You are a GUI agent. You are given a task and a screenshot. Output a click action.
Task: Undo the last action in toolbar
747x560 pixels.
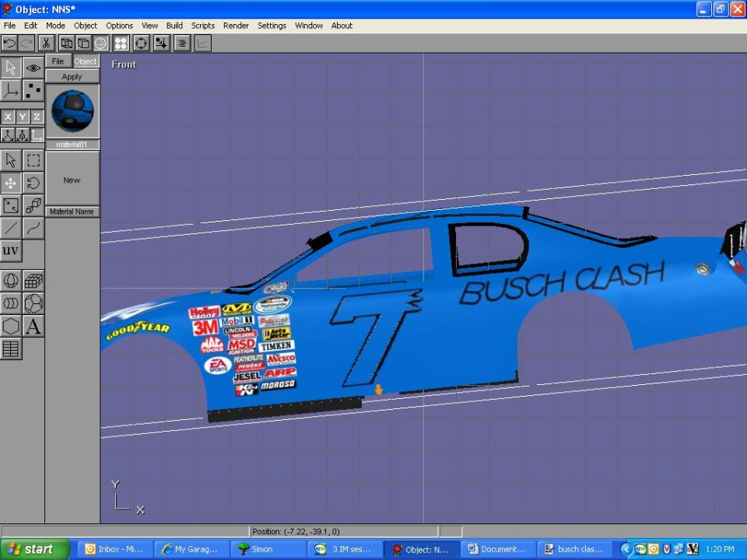[x=9, y=44]
